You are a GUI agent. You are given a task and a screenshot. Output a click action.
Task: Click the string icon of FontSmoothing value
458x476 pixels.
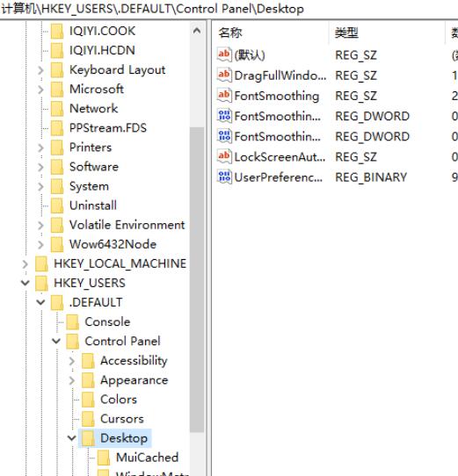click(224, 96)
